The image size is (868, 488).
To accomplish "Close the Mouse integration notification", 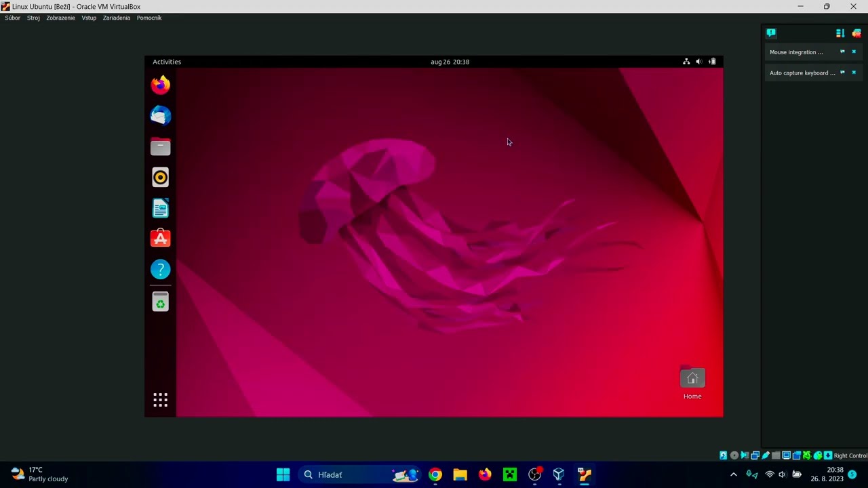I will tap(854, 52).
